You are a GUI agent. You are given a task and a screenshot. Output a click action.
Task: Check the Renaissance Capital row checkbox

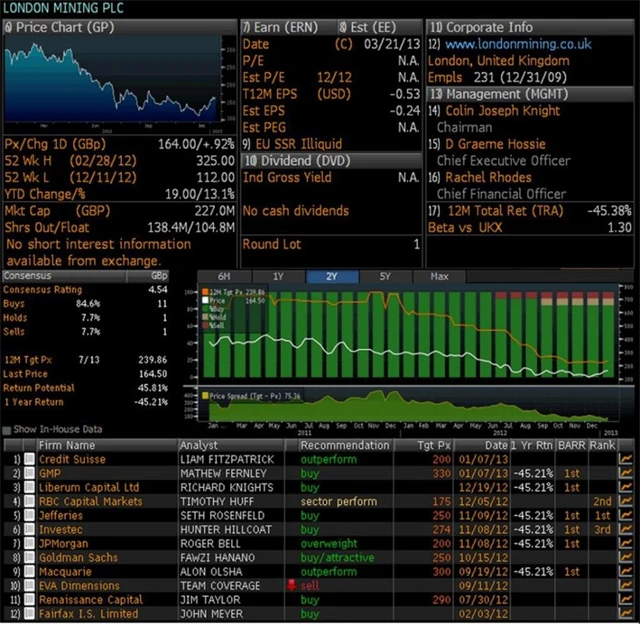[x=30, y=599]
